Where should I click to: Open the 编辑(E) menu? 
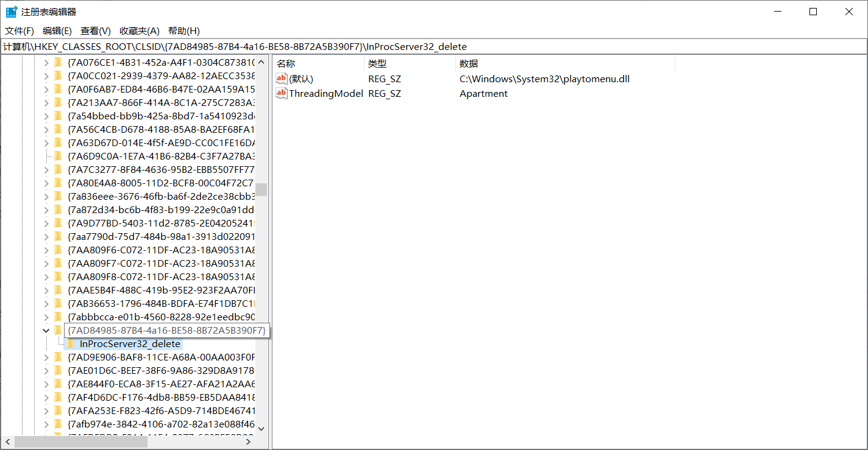pyautogui.click(x=57, y=31)
